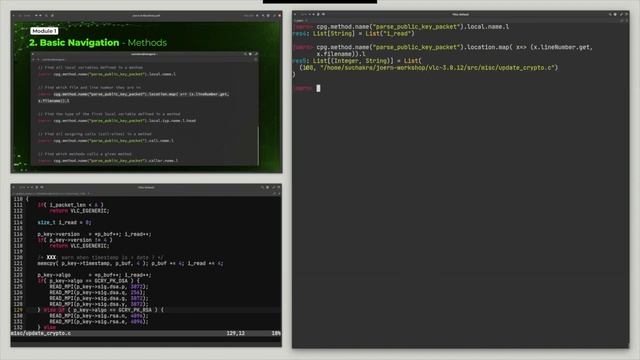Click line 112 'return VLC_EGENERIC;'
Screen dimensions: 640x360
pyautogui.click(x=80, y=211)
